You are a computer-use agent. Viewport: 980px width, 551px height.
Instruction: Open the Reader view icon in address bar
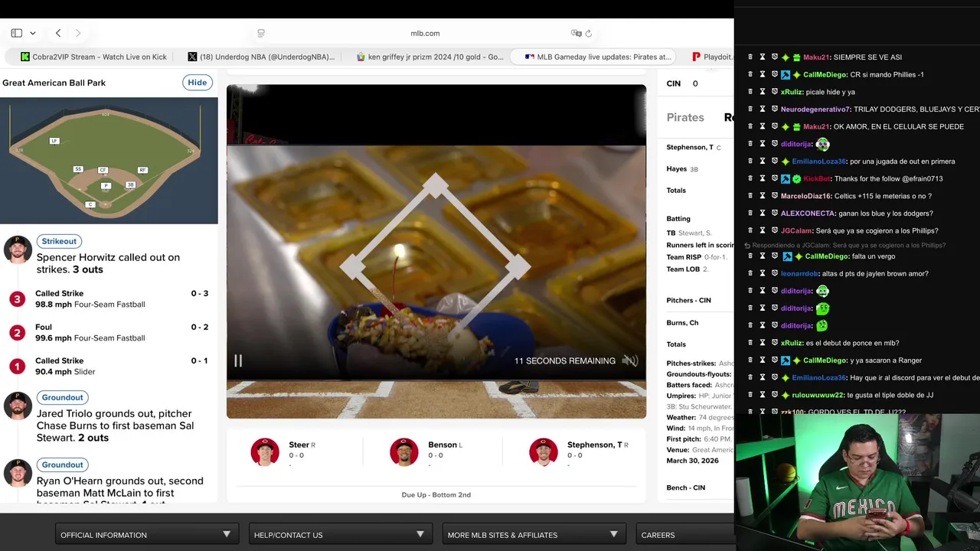click(261, 33)
